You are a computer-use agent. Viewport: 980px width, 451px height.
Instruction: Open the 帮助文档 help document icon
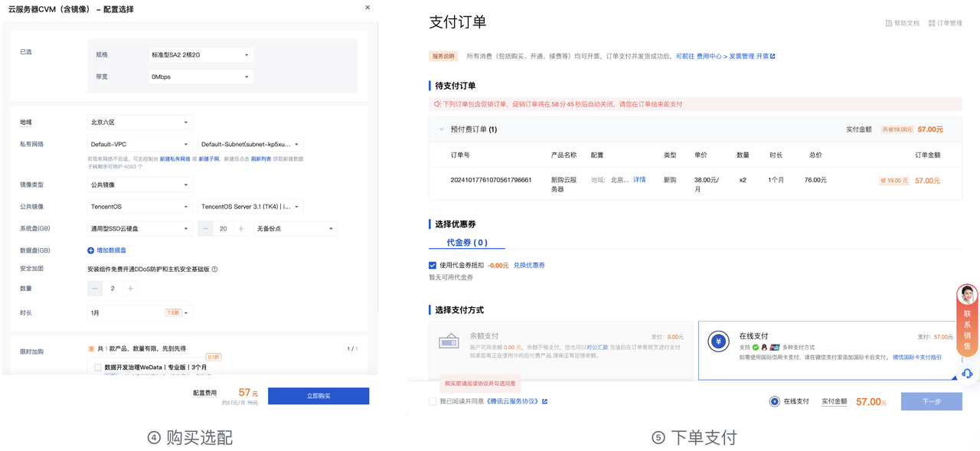(889, 24)
